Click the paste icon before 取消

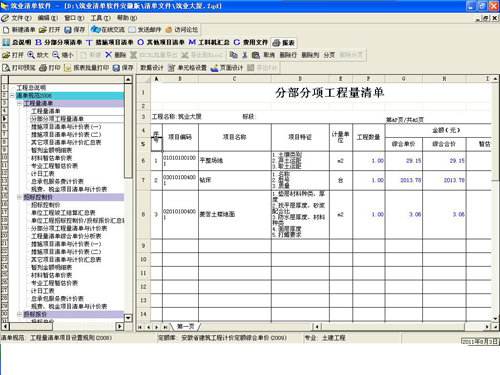pos(256,55)
